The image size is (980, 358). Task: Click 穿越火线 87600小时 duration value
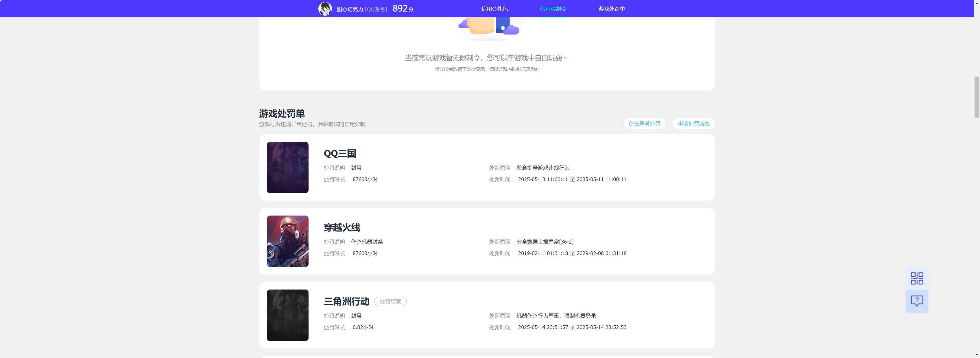(365, 253)
